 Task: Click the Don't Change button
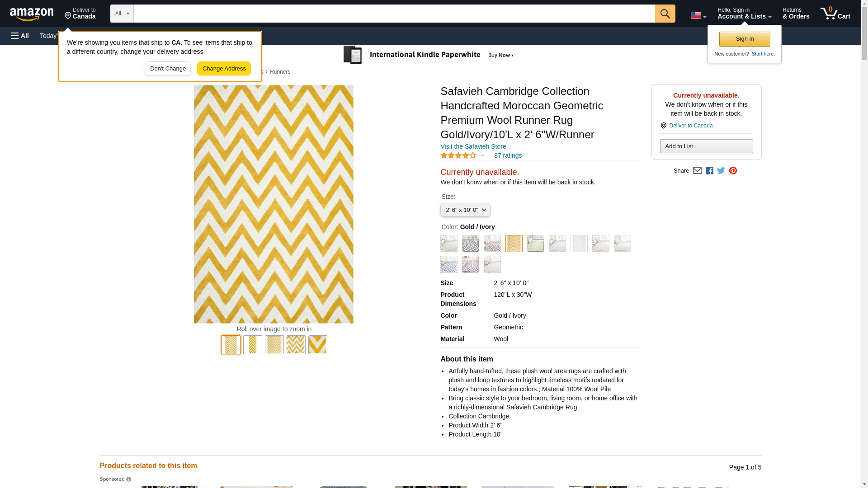coord(168,69)
